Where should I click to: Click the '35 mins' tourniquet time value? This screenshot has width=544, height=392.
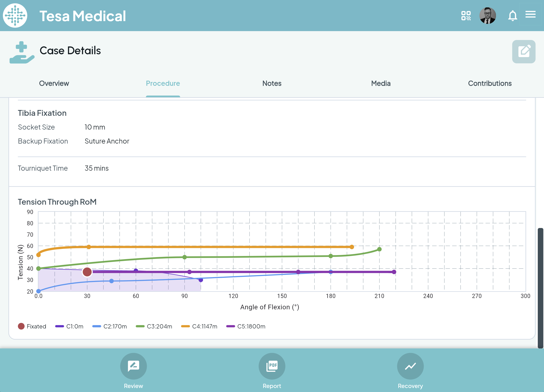click(97, 168)
